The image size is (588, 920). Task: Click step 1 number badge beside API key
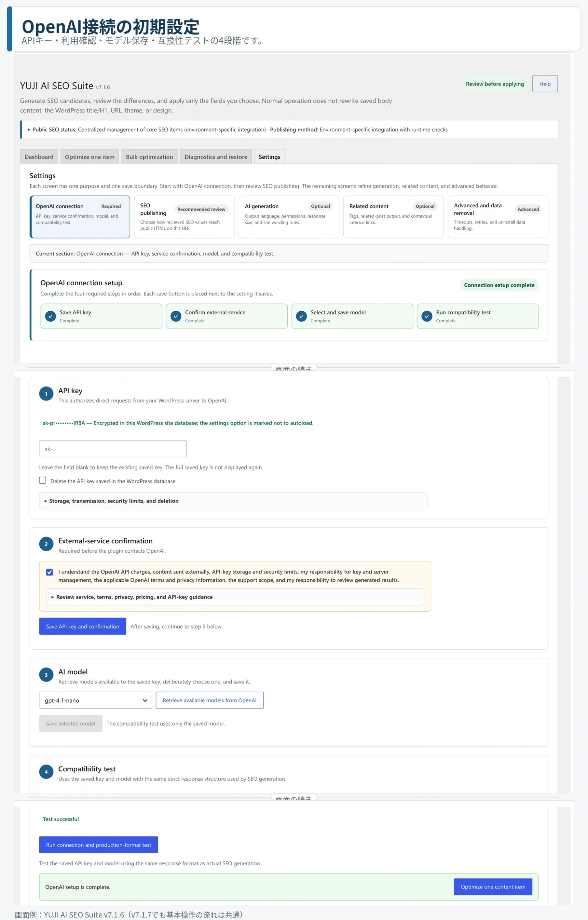click(46, 394)
